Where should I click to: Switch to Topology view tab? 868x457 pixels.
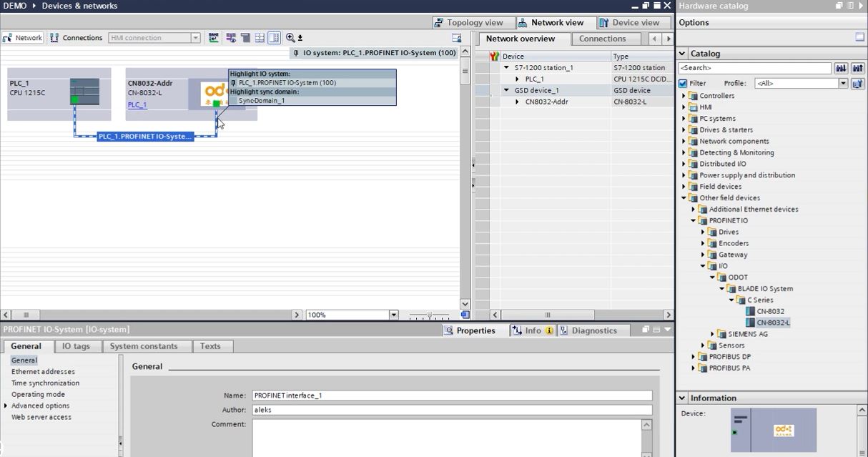coord(469,23)
